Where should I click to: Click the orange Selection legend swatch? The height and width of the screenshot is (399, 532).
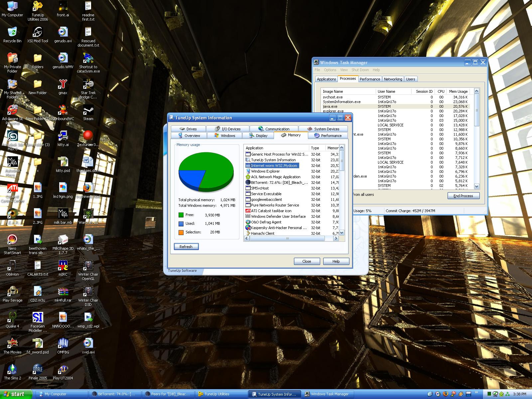[181, 232]
